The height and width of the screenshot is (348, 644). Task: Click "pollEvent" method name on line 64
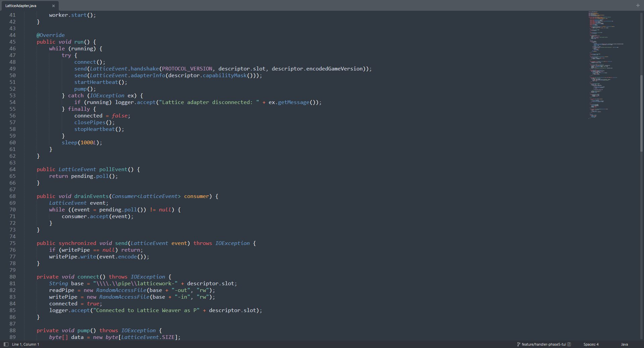(x=113, y=169)
